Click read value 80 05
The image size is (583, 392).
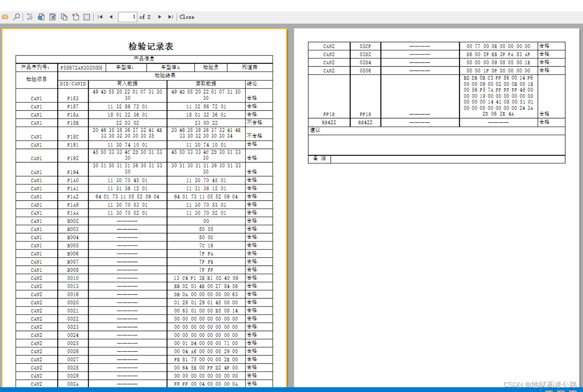pyautogui.click(x=206, y=230)
